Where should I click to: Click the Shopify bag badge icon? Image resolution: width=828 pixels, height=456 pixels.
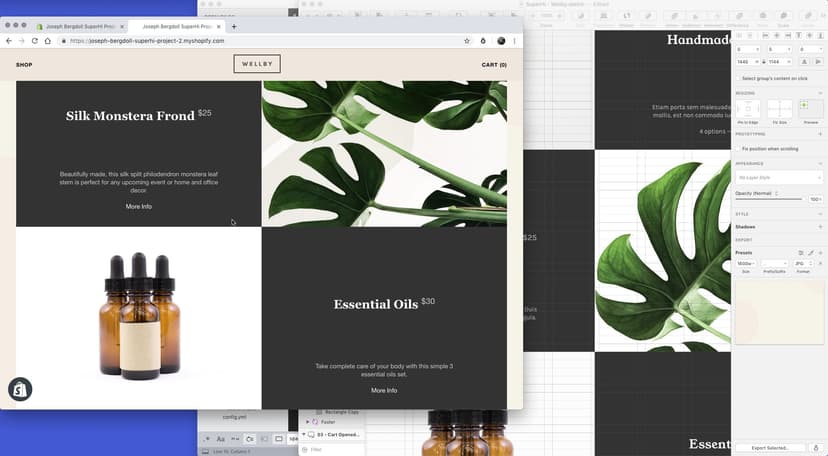pyautogui.click(x=19, y=390)
